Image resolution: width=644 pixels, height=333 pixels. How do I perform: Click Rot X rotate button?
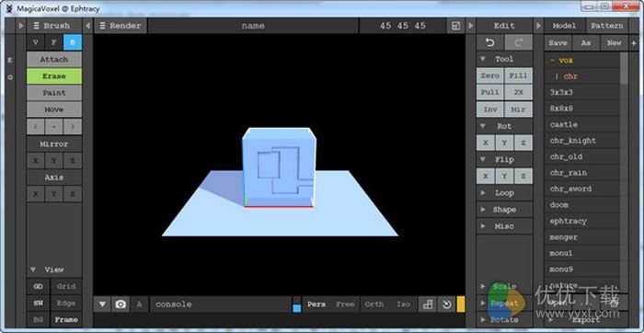tap(486, 143)
